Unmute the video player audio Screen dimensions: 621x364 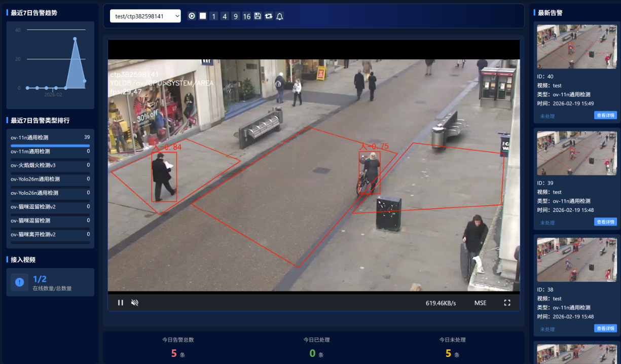135,303
